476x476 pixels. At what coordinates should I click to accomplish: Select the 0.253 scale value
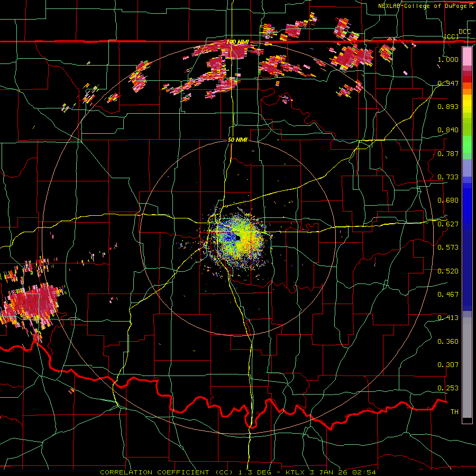448,388
